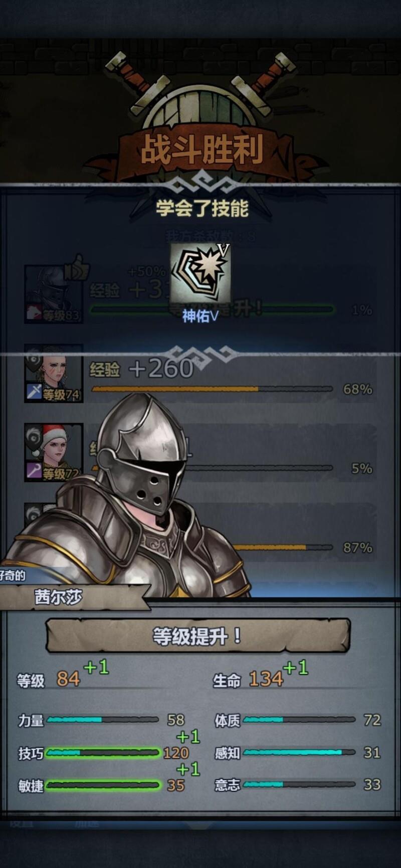The width and height of the screenshot is (401, 868).
Task: Click the sword class icon on level 74 portrait
Action: 34,392
